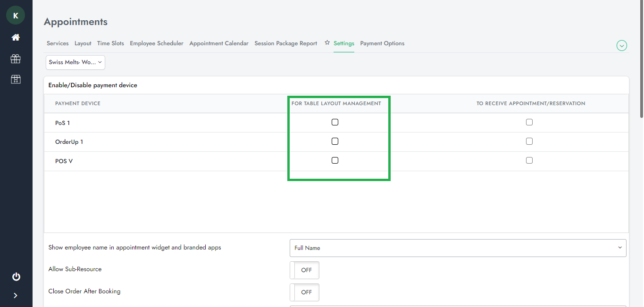Click the star icon beside Settings
644x307 pixels.
point(327,43)
